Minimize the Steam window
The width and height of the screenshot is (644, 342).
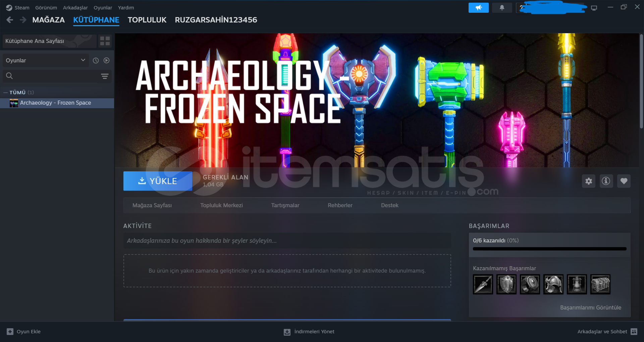pos(610,7)
